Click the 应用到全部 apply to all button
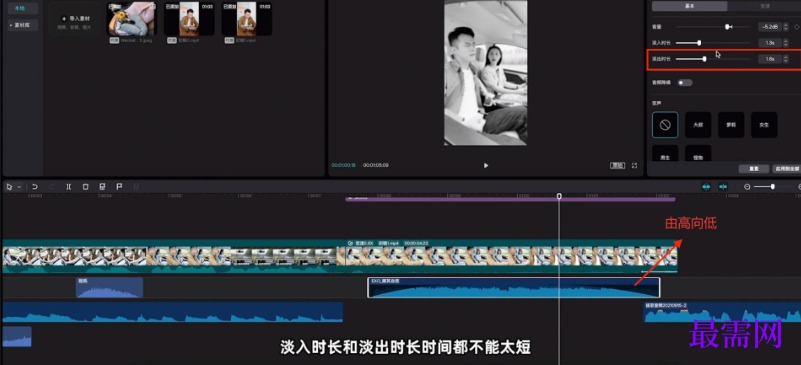The image size is (801, 365). coord(787,169)
